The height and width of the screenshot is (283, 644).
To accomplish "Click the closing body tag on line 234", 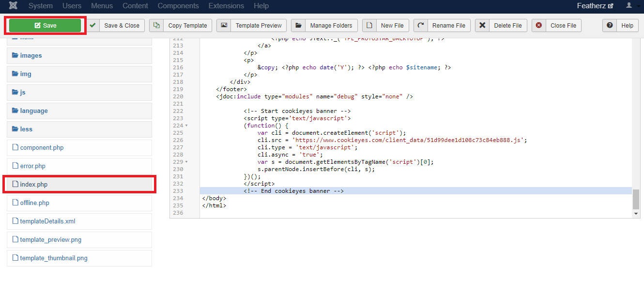I will tap(214, 198).
